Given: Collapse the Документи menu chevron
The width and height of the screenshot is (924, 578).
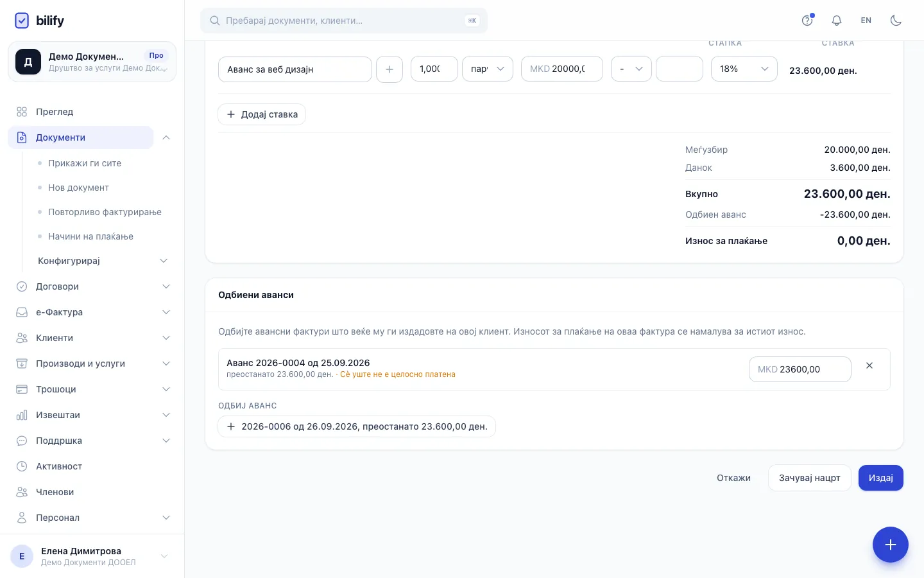Looking at the screenshot, I should (x=166, y=137).
